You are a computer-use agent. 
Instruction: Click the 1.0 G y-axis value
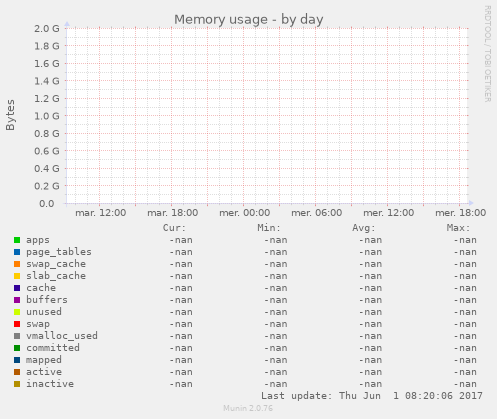click(x=47, y=116)
